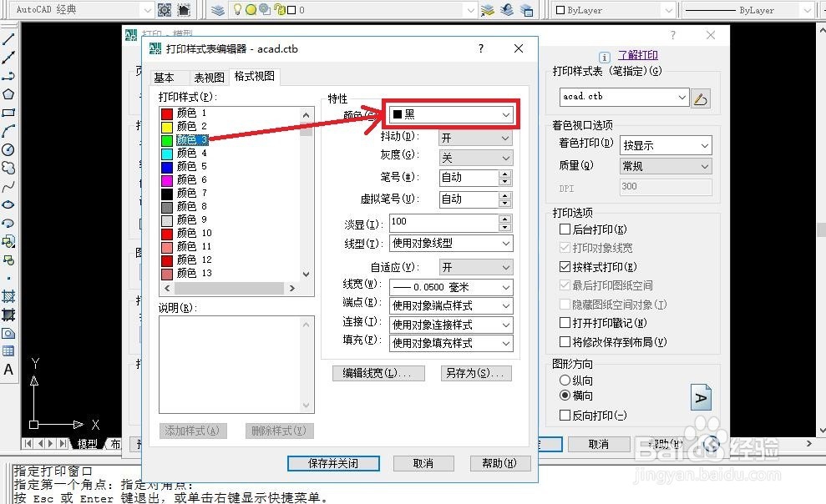826x504 pixels.
Task: Select the Construction Line tool
Action: 8,58
